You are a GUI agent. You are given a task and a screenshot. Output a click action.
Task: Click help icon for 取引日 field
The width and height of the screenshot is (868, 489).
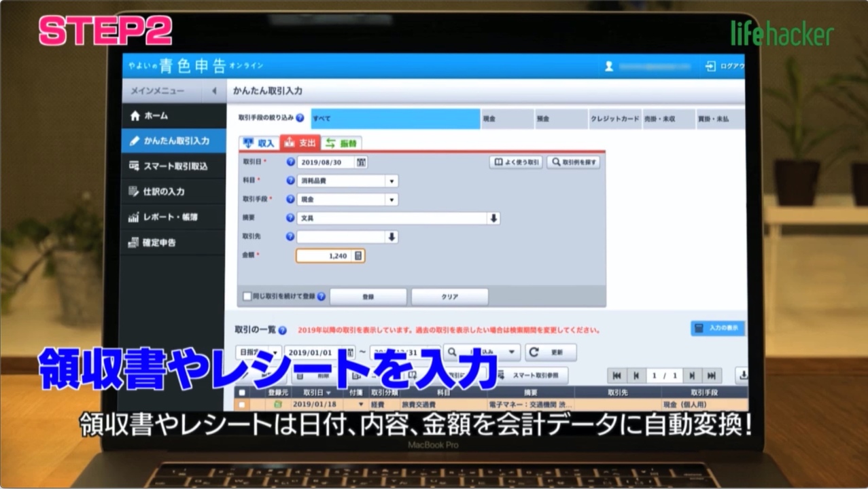pyautogui.click(x=290, y=162)
